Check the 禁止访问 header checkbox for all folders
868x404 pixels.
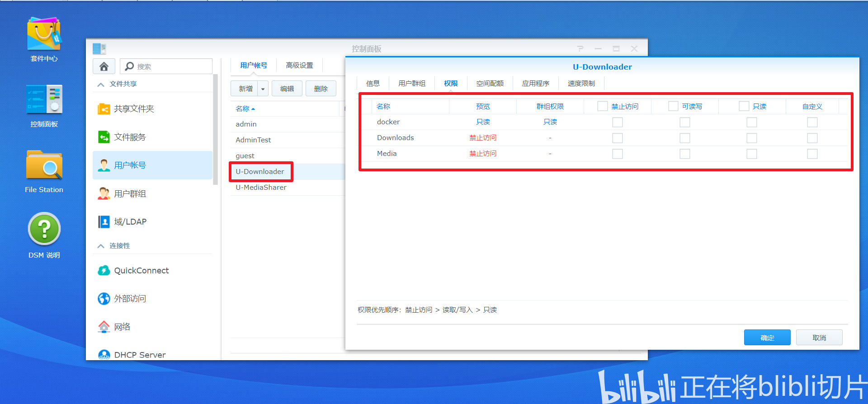[x=603, y=106]
